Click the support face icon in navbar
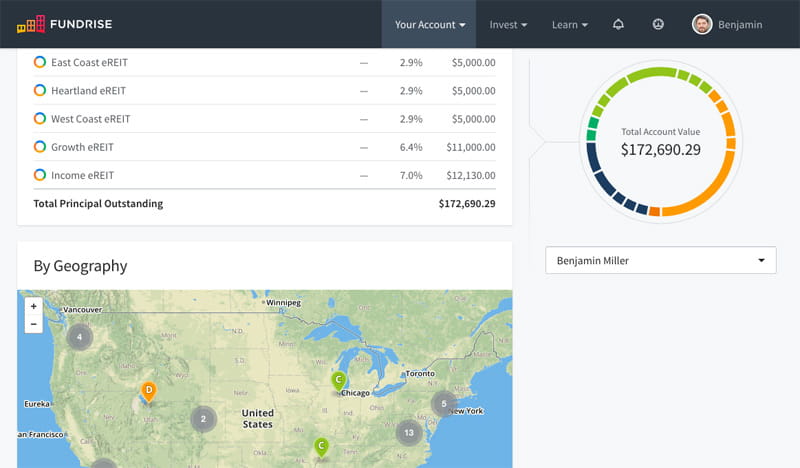The image size is (800, 468). (658, 24)
